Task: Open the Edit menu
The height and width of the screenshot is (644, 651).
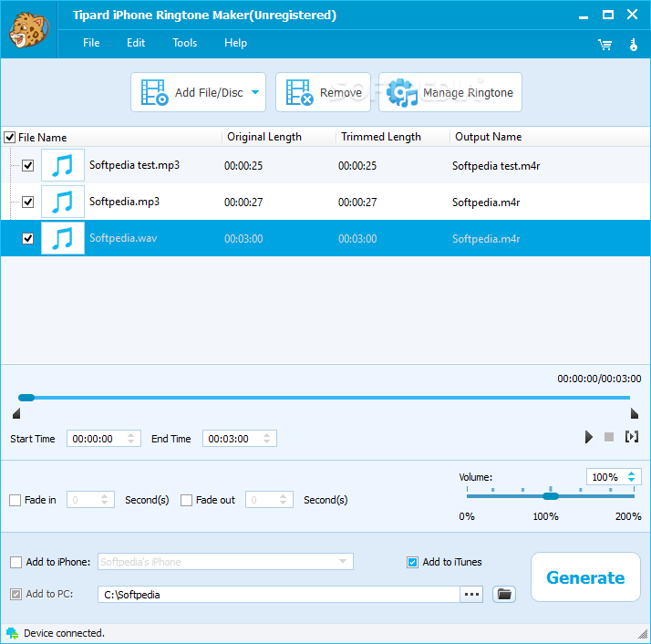Action: pos(136,43)
